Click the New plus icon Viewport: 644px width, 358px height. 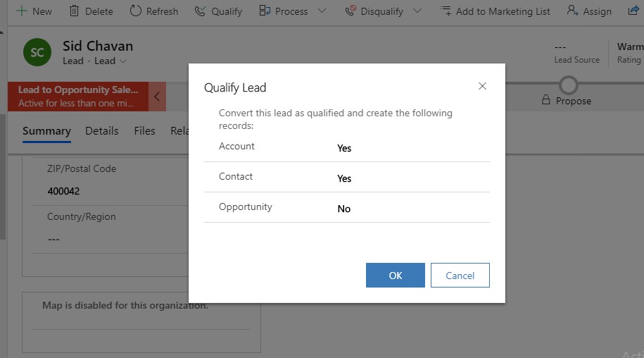coord(21,11)
